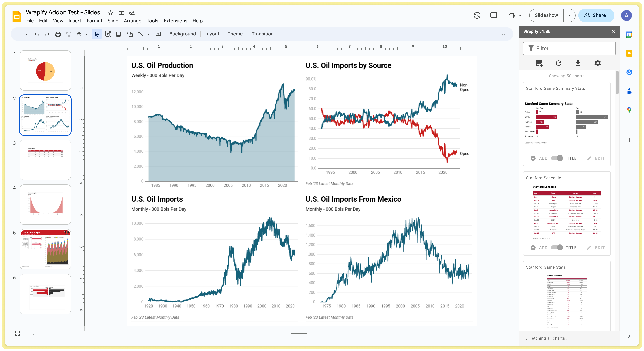Open Wrapify settings gear

coord(597,63)
